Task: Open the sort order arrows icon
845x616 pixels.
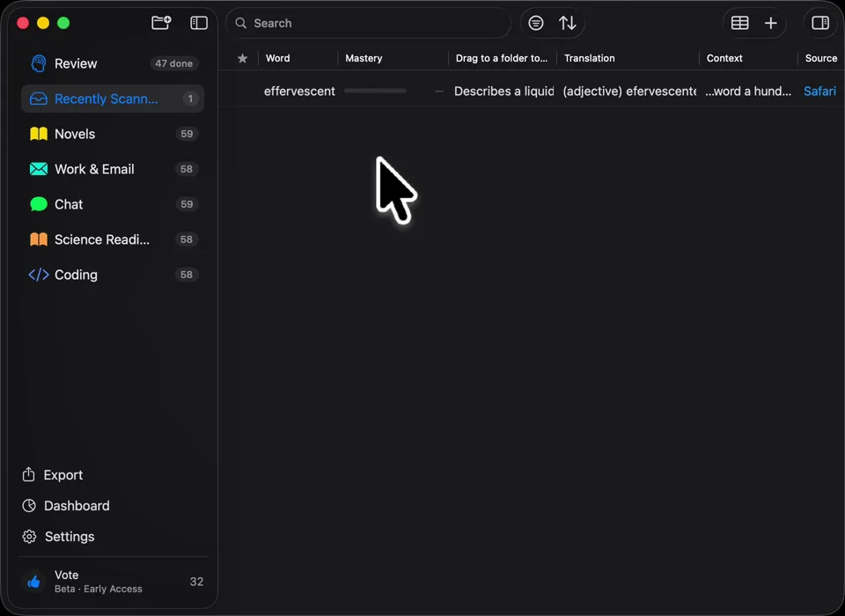Action: [x=567, y=23]
